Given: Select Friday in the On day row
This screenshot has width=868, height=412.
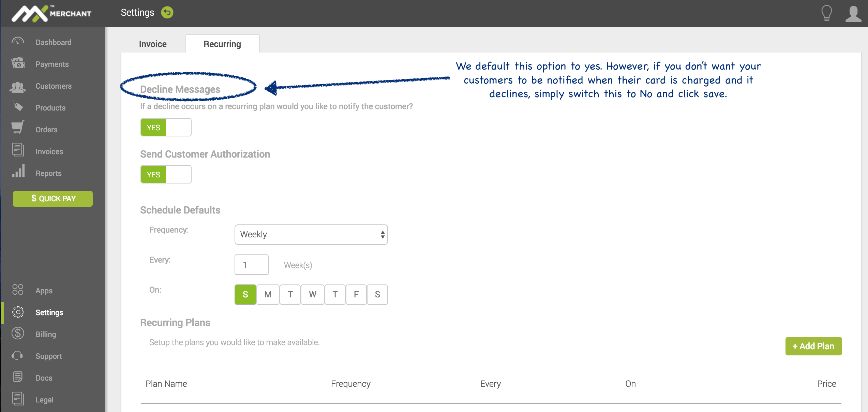Looking at the screenshot, I should click(x=356, y=295).
